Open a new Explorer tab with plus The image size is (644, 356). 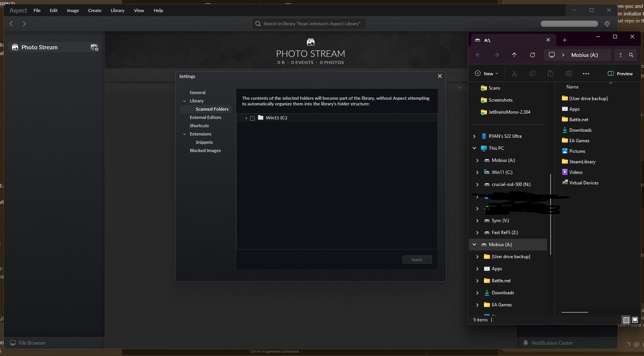point(565,40)
